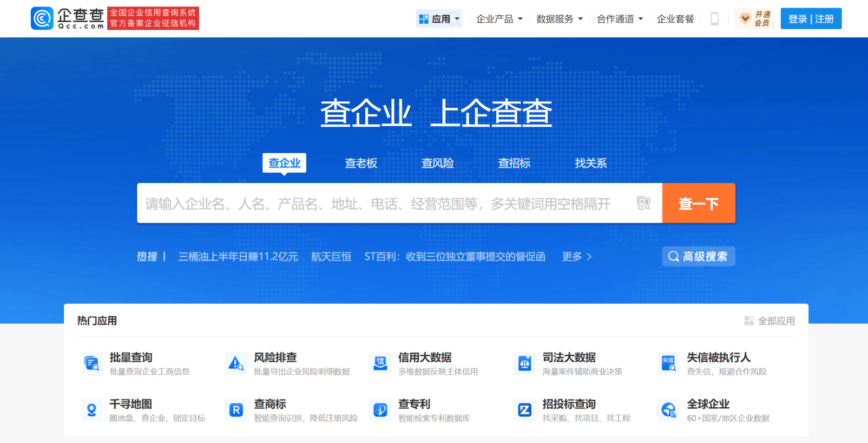Screen dimensions: 868x443
Task: Click the 风险排查 warning icon
Action: coord(236,363)
